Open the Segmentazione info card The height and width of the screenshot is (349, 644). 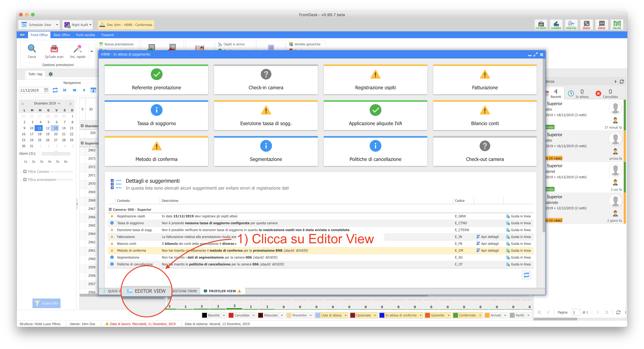[x=266, y=151]
